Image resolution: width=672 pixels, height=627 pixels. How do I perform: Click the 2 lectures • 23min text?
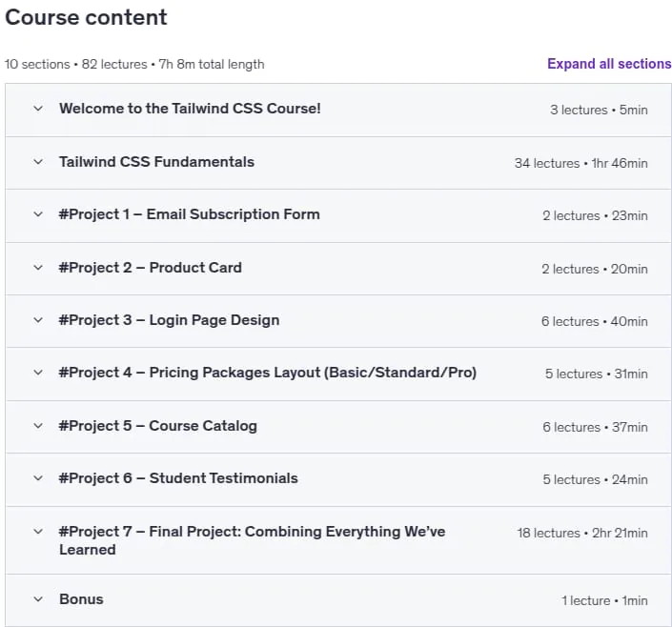pos(596,215)
